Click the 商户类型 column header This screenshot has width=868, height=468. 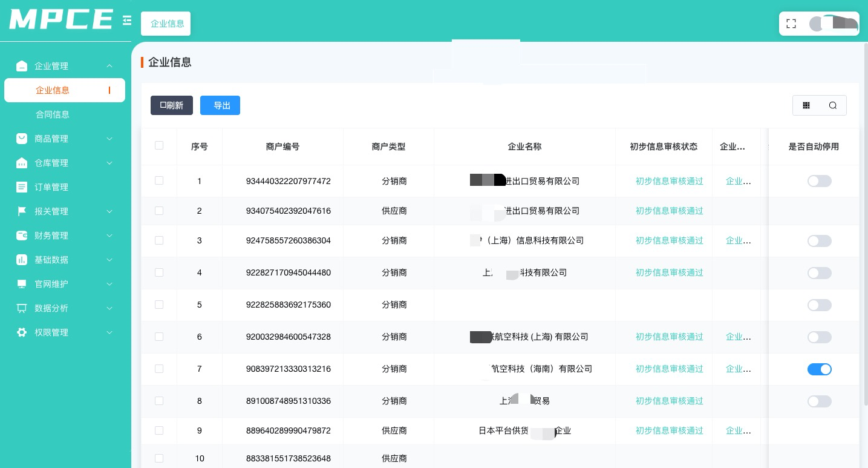click(x=388, y=147)
